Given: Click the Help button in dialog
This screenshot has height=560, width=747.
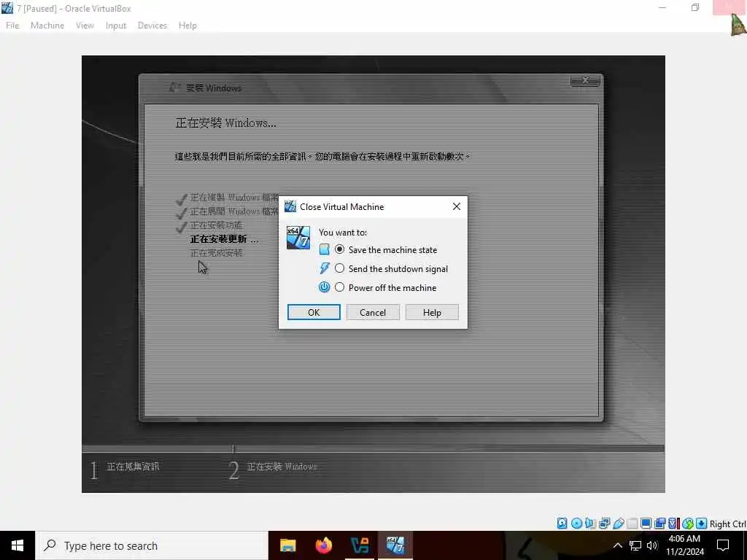Looking at the screenshot, I should pos(432,312).
